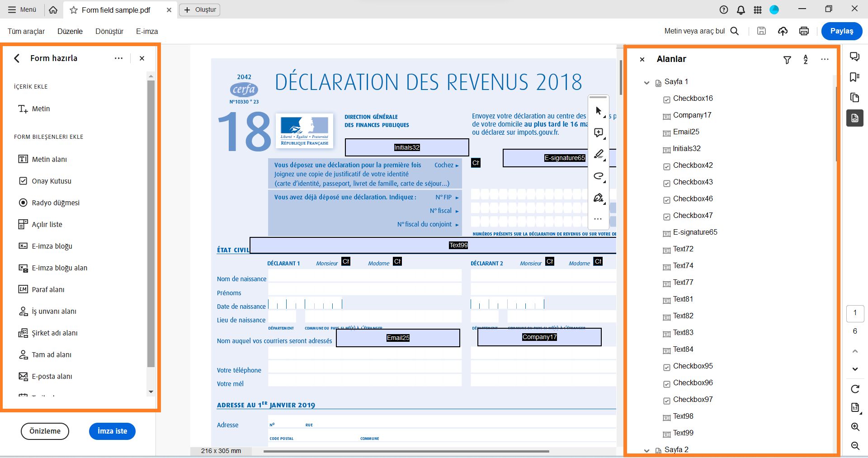Open the Menü hamburger menu
The height and width of the screenshot is (458, 868).
[22, 10]
